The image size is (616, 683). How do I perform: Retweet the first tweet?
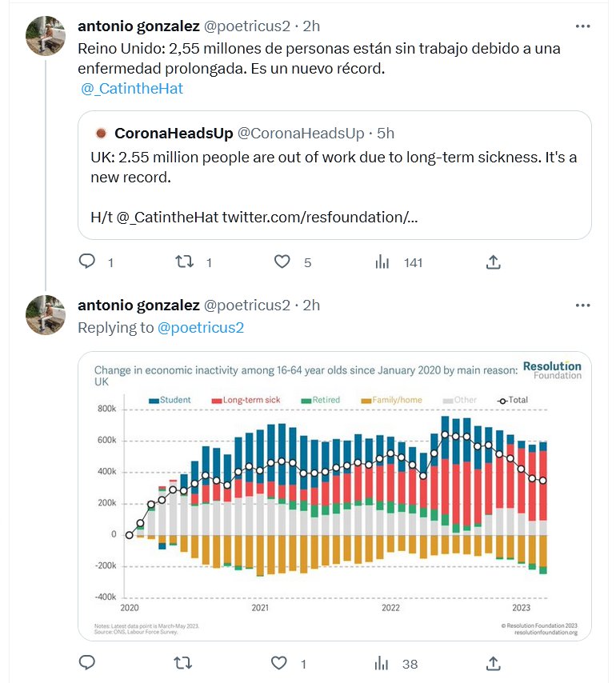pos(185,262)
